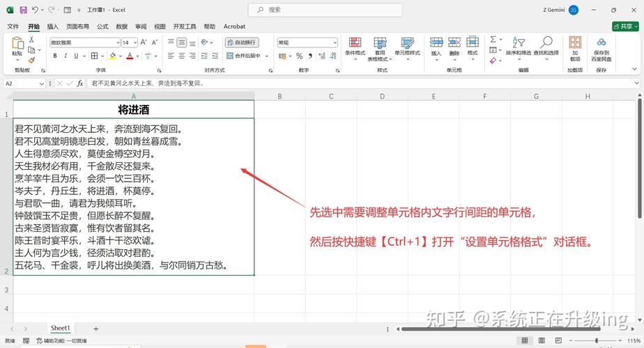Open the fill color dropdown arrow
The image size is (644, 348).
121,56
